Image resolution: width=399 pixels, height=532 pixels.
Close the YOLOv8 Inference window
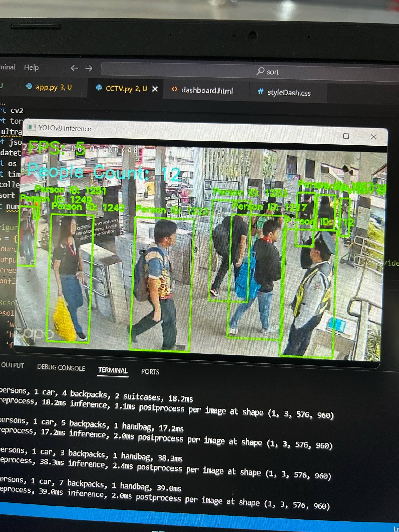click(373, 137)
